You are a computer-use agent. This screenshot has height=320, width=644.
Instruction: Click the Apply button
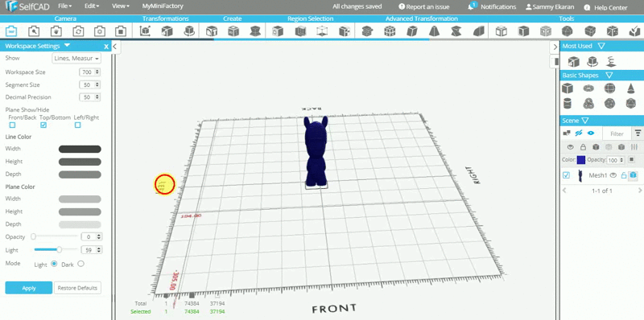click(29, 288)
